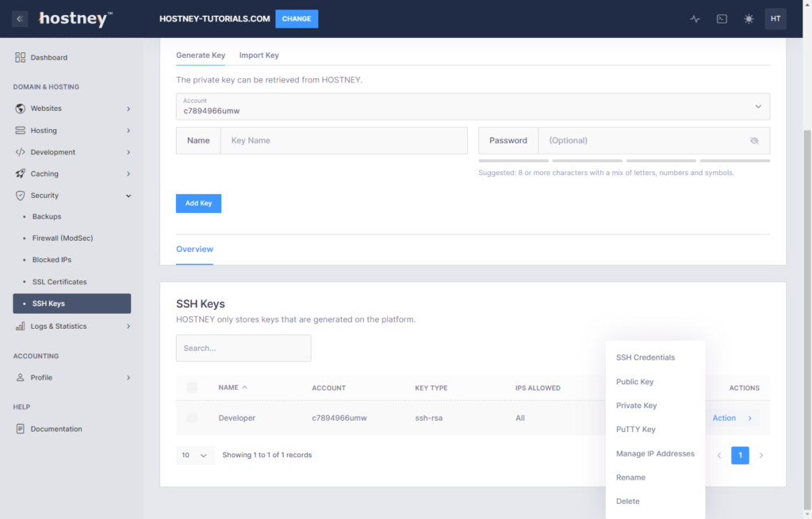Check the Developer key row checkbox
The height and width of the screenshot is (519, 812).
[x=191, y=416]
